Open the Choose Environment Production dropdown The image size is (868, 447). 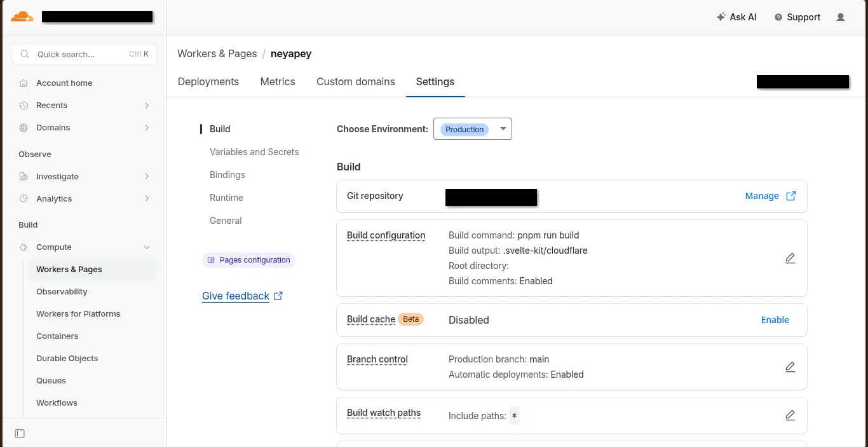[472, 129]
